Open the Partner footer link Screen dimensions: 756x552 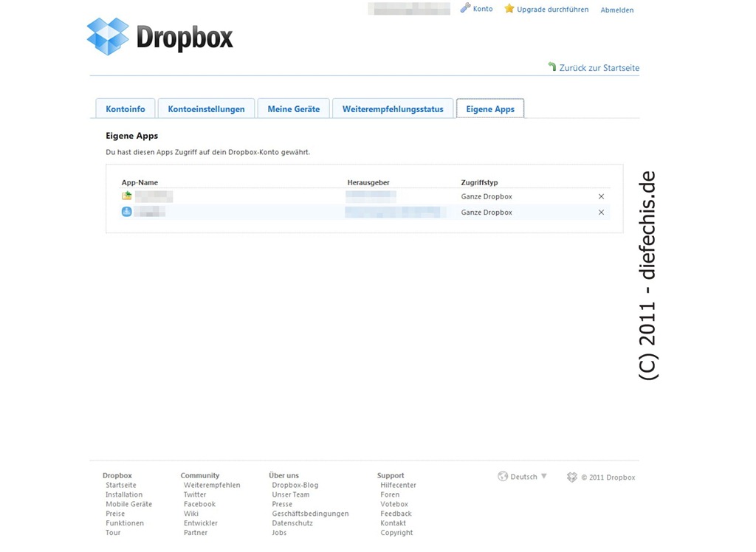tap(195, 533)
